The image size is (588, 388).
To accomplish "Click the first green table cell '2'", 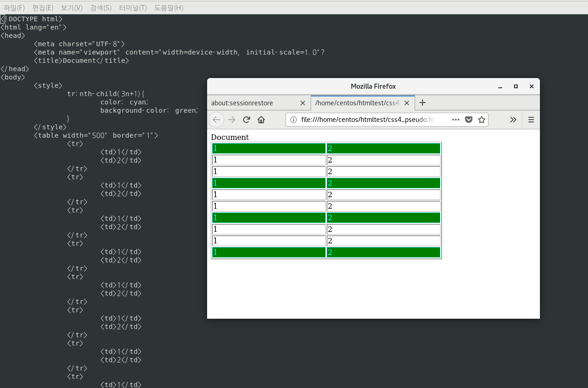I will pos(384,149).
